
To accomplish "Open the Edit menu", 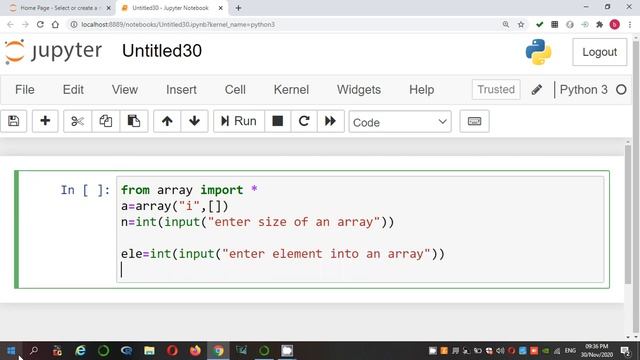I will [73, 90].
